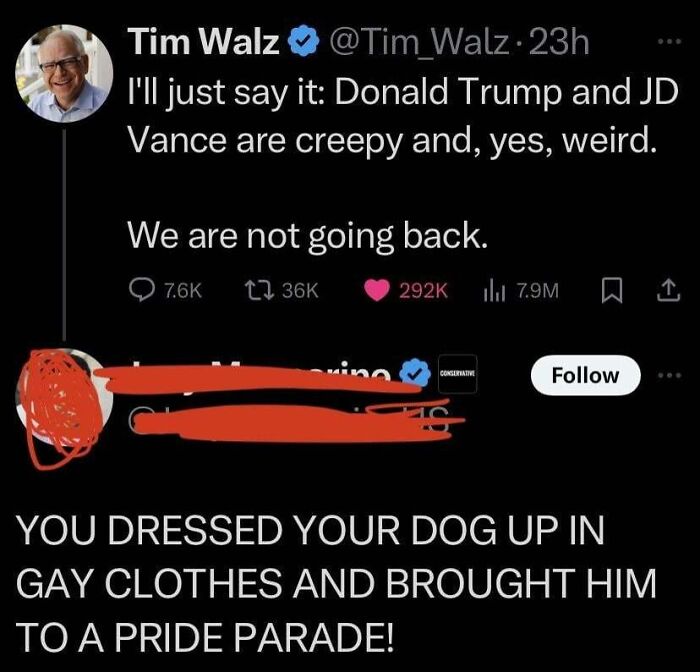This screenshot has width=700, height=672.
Task: Bookmark the Tim Walz tweet
Action: click(612, 291)
